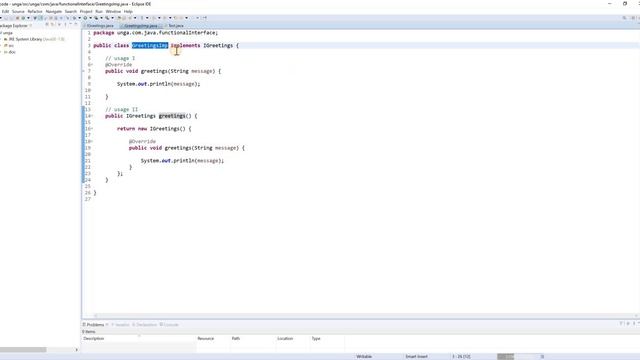Switch to the Javadoc view tab
Screen dimensions: 640x360
(121, 324)
